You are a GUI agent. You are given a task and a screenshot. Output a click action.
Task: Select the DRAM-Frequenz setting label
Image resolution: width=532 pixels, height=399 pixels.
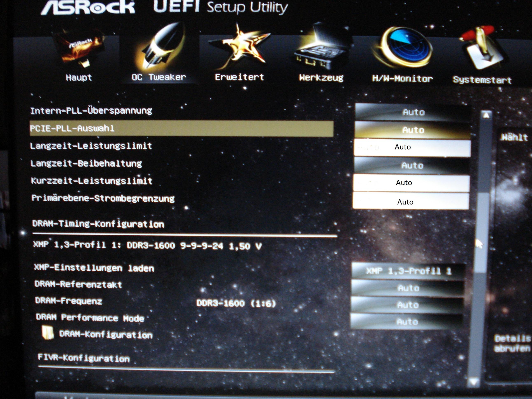tap(69, 301)
